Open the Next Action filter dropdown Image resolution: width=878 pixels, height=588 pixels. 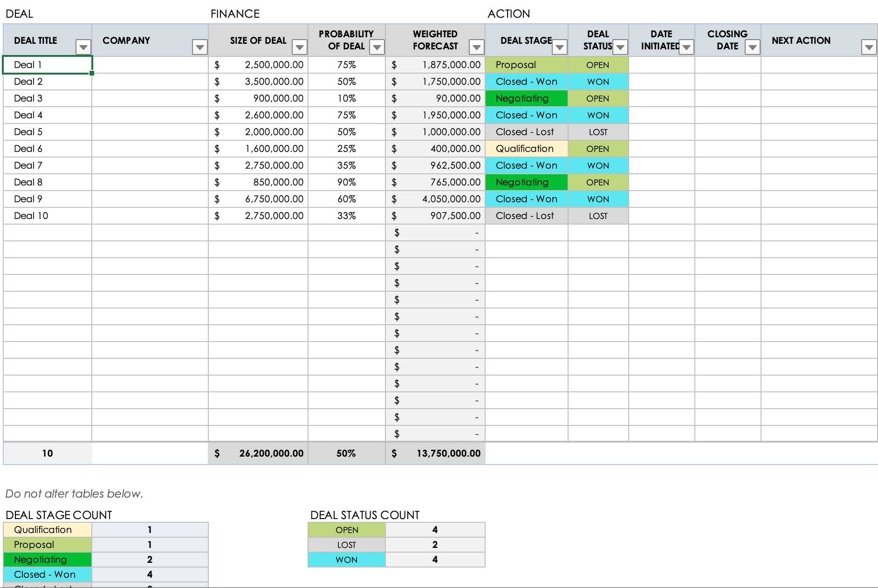pos(869,47)
